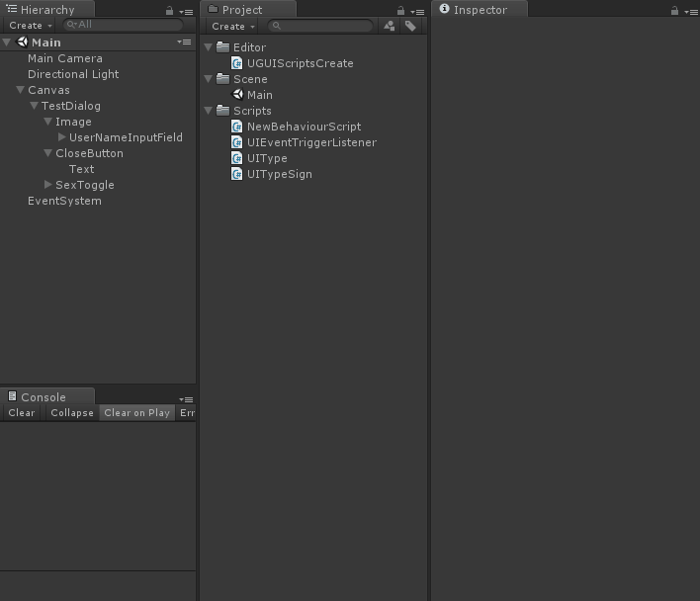This screenshot has height=601, width=700.
Task: Click the UGUIScriptsCreate C# script icon
Action: (x=237, y=63)
